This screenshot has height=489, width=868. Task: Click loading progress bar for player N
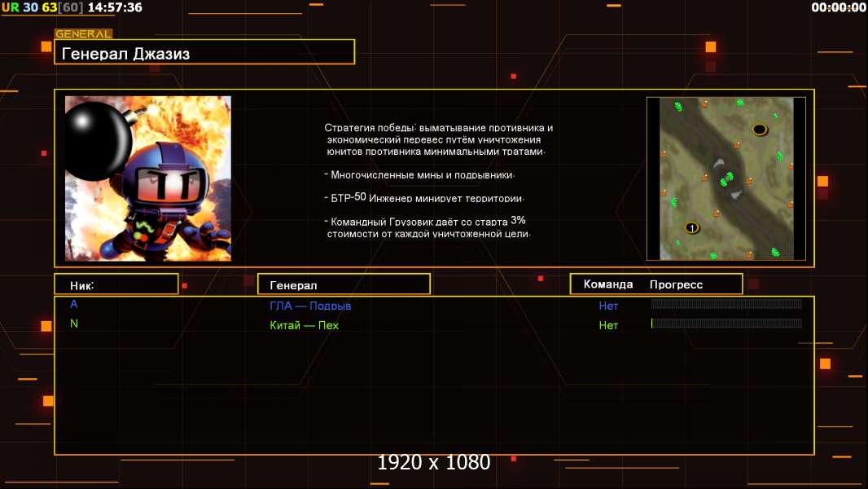[726, 324]
